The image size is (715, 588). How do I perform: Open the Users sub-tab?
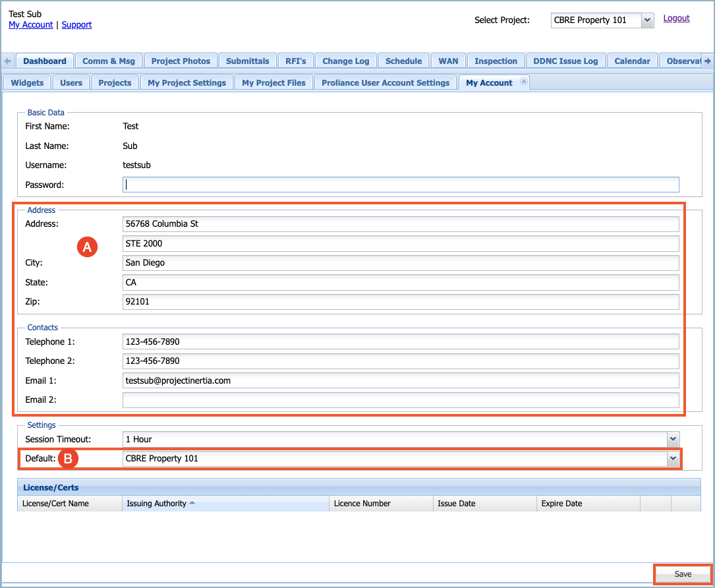coord(71,82)
